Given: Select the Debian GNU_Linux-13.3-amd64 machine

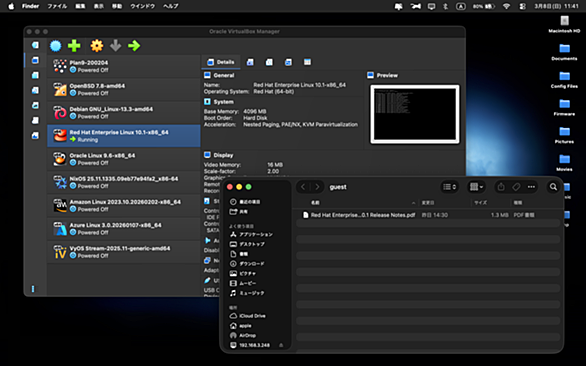Looking at the screenshot, I should [124, 113].
